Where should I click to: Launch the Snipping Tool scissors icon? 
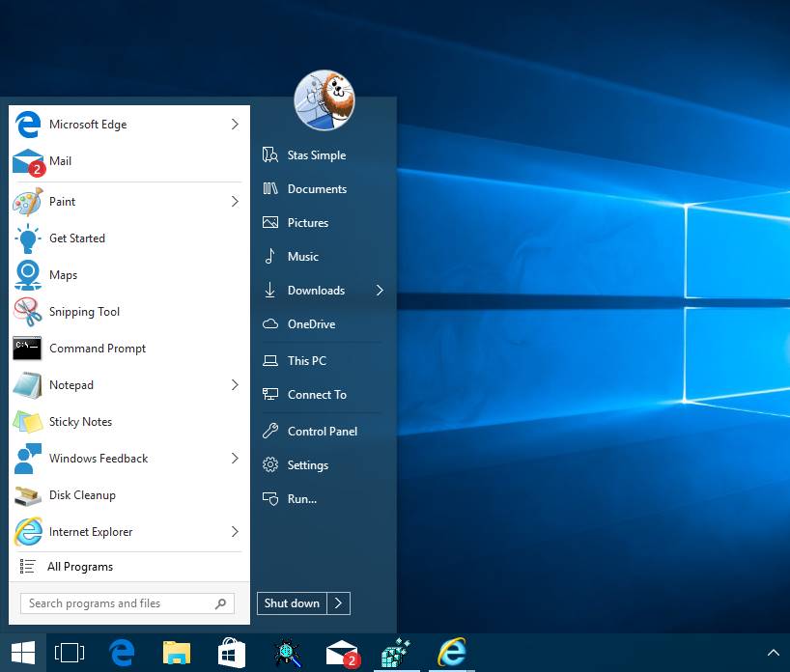(x=28, y=312)
